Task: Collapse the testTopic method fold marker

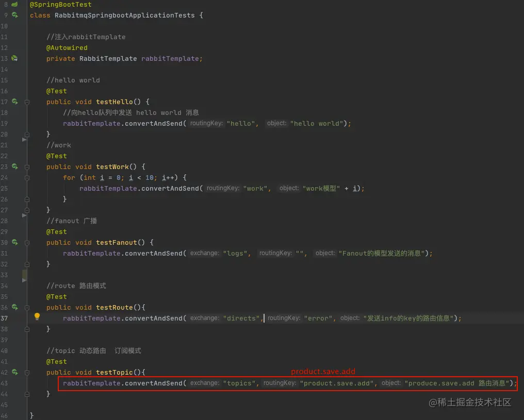Action: (x=27, y=373)
